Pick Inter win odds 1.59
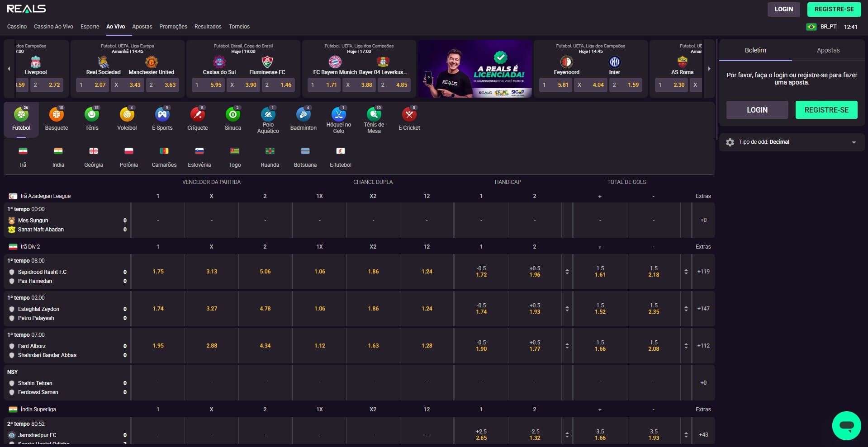The height and width of the screenshot is (447, 868). pos(626,85)
